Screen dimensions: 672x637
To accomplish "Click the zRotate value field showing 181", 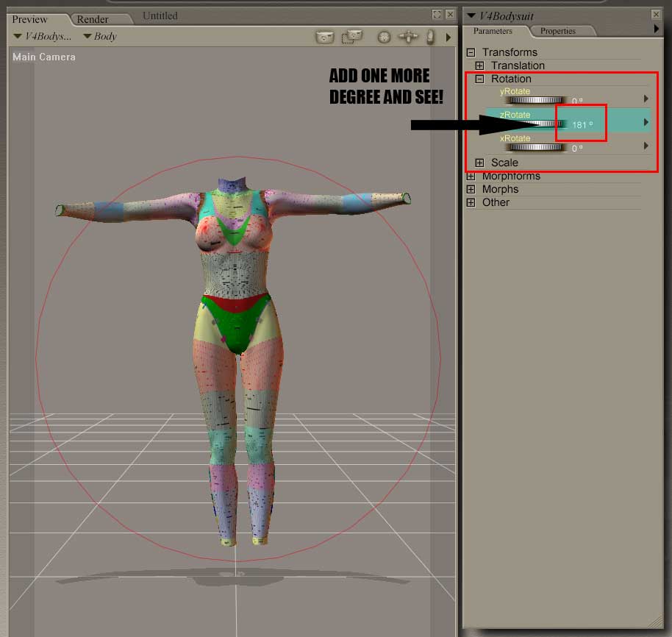I will point(581,125).
